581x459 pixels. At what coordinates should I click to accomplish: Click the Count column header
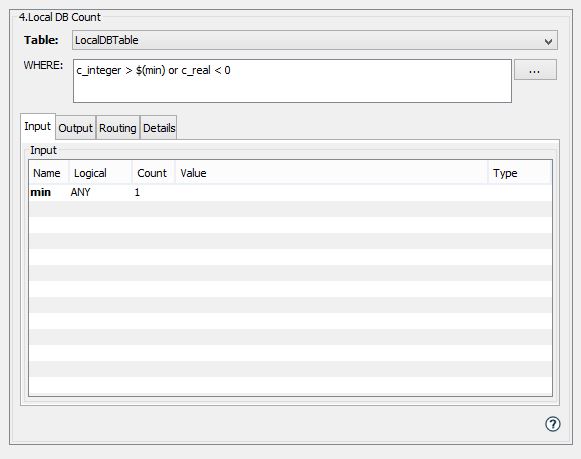point(153,173)
